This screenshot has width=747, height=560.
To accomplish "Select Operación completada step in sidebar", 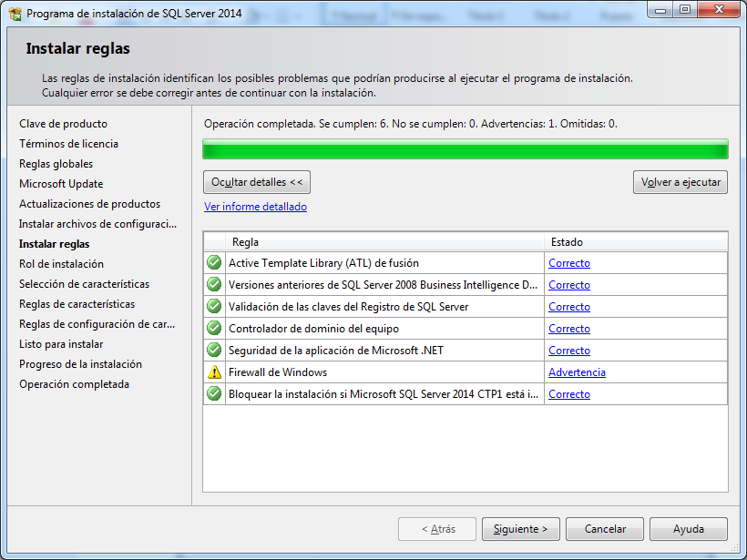I will [x=75, y=384].
